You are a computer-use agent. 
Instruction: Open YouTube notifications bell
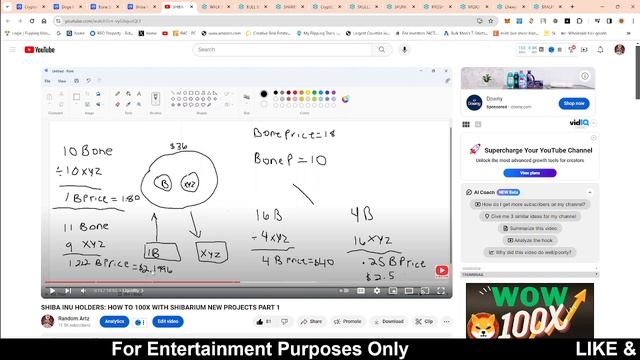pos(600,50)
